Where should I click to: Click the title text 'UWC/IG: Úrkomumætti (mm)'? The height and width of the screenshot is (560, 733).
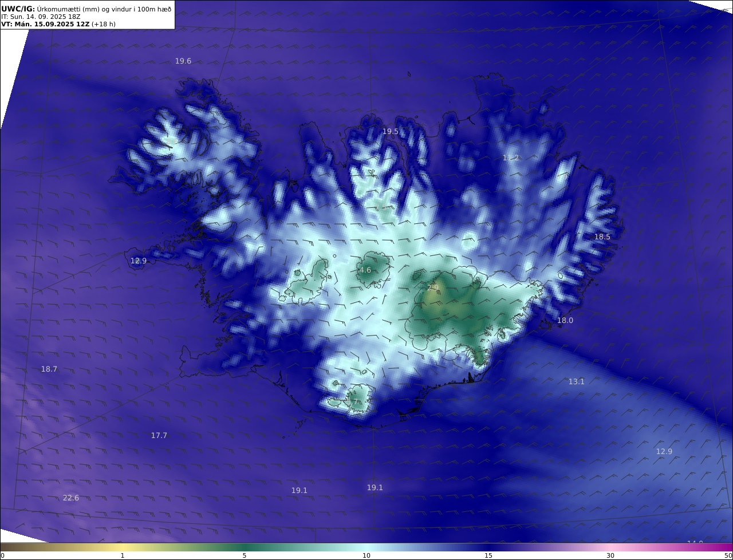(50, 9)
